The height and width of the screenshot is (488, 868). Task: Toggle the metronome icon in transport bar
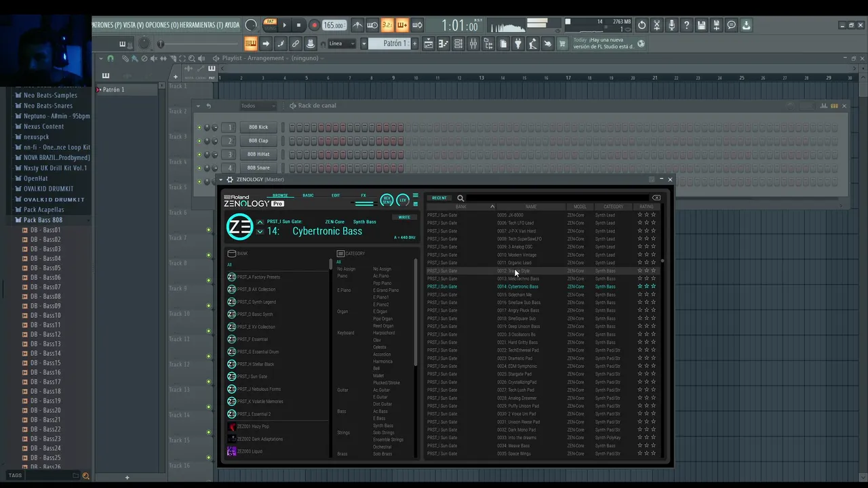(357, 25)
